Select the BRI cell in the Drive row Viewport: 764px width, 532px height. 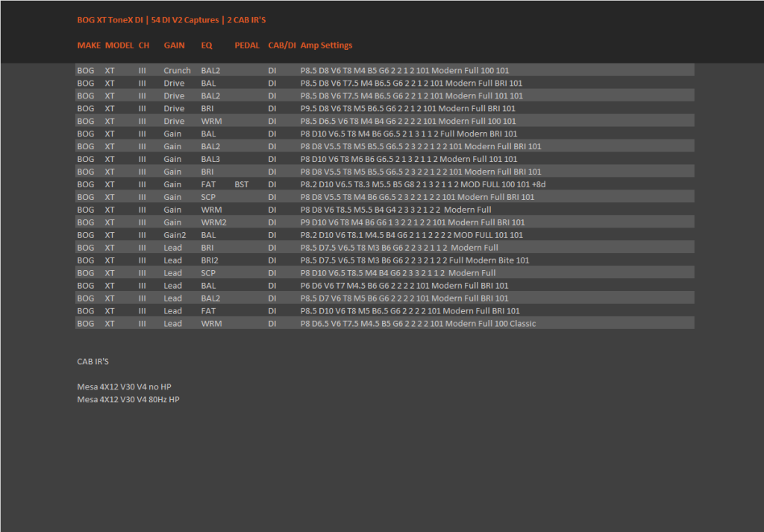[207, 109]
